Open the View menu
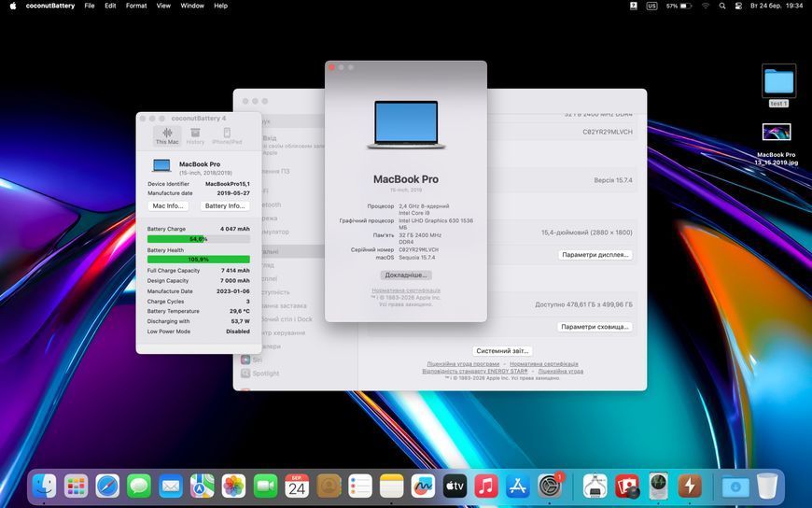 point(163,6)
